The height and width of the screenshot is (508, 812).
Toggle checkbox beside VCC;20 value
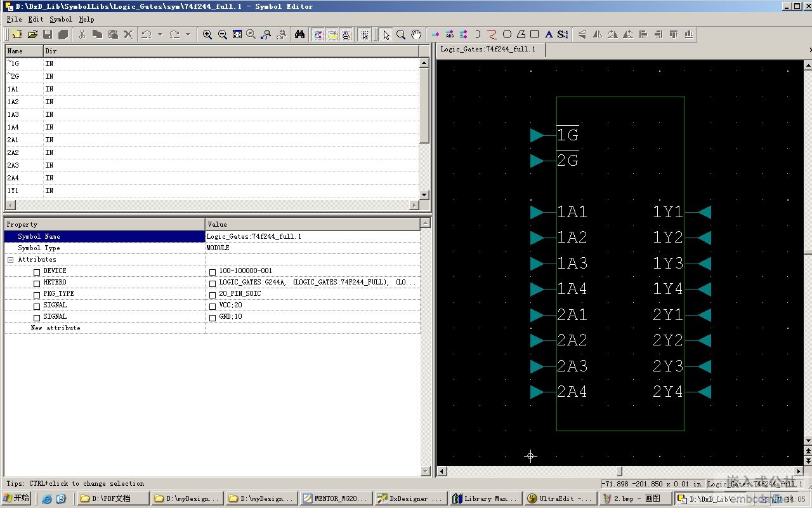[213, 307]
